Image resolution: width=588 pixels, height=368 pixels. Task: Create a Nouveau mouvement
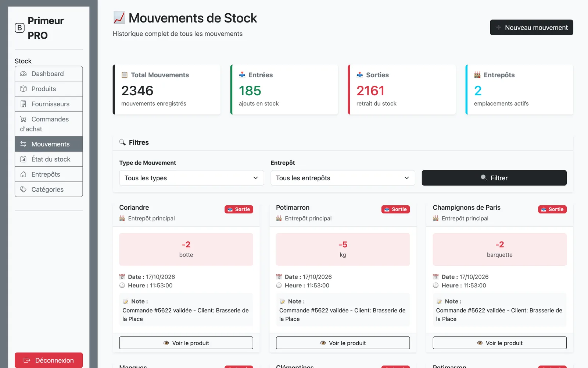pos(531,28)
